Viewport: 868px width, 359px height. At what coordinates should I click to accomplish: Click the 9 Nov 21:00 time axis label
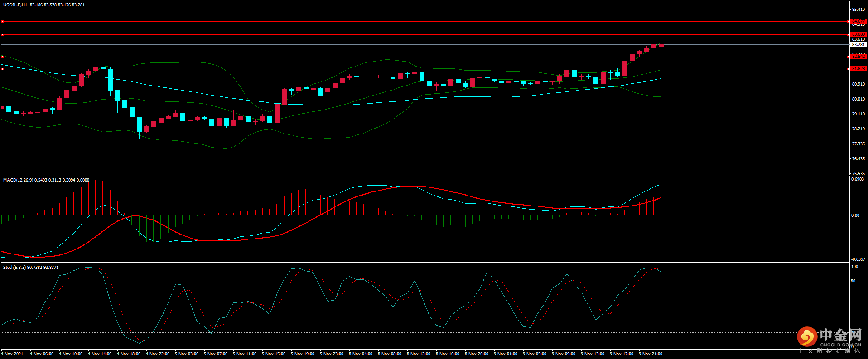pos(651,354)
